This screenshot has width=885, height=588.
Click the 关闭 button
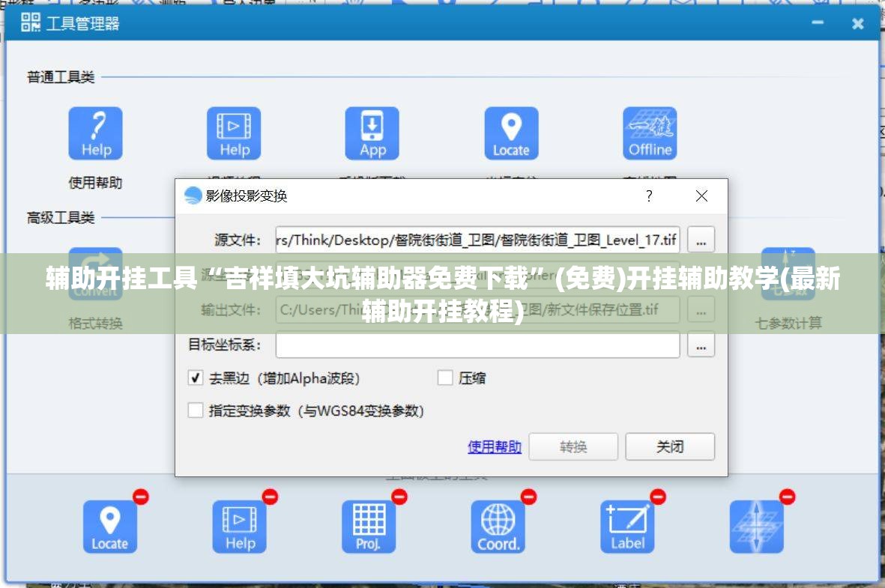(670, 447)
